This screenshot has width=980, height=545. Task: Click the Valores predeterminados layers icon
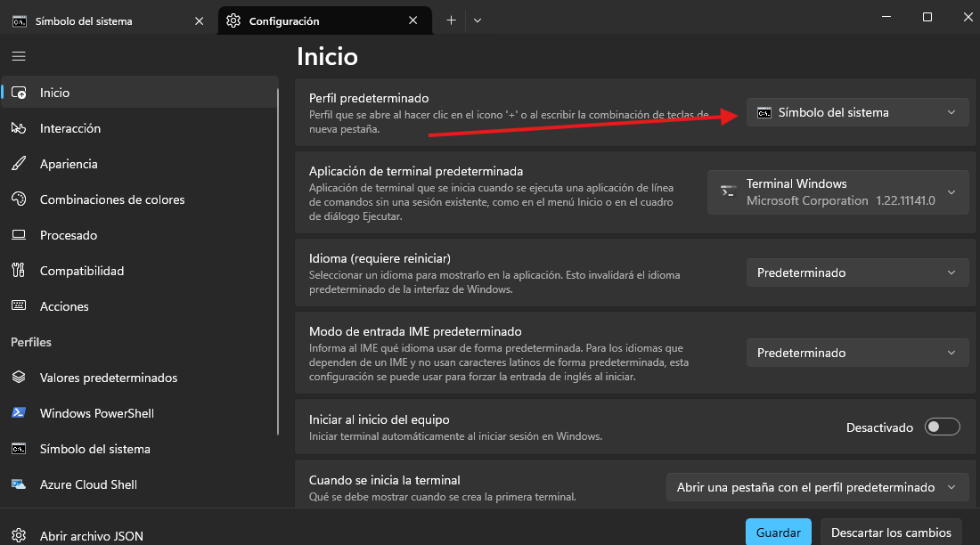click(19, 378)
